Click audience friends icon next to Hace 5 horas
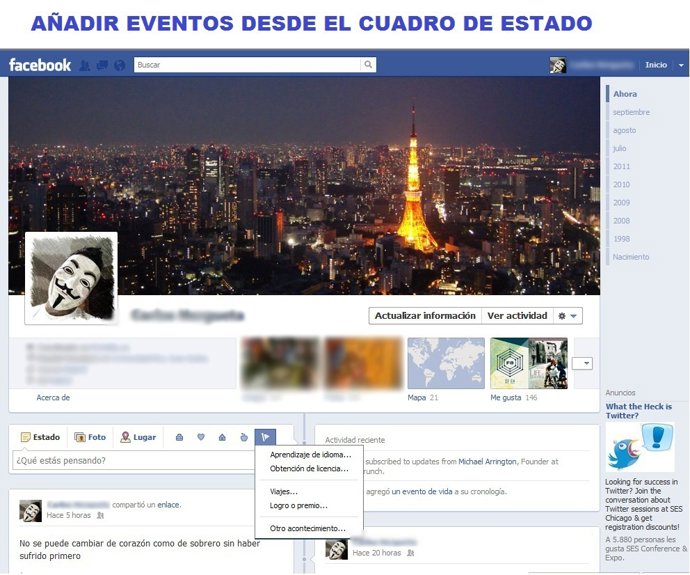 [x=100, y=515]
